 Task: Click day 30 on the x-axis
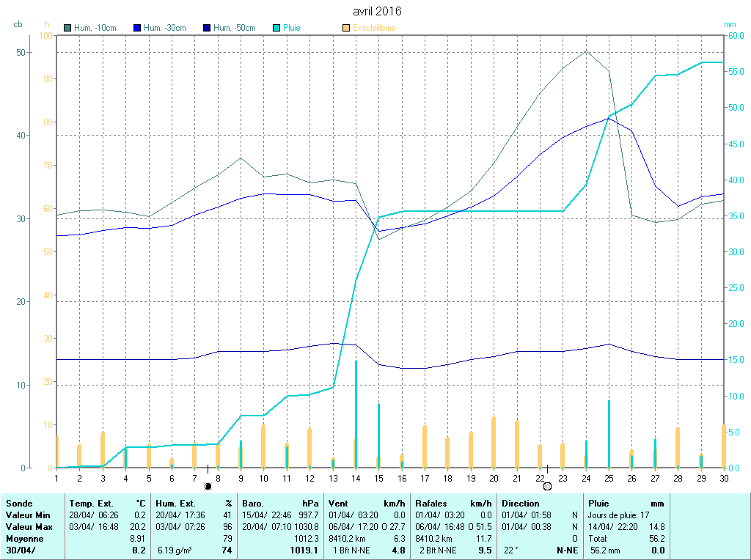coord(723,478)
